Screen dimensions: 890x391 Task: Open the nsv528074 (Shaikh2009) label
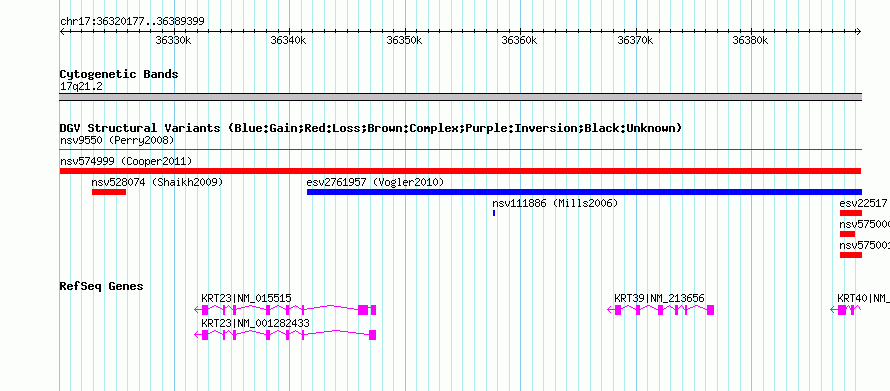(157, 182)
